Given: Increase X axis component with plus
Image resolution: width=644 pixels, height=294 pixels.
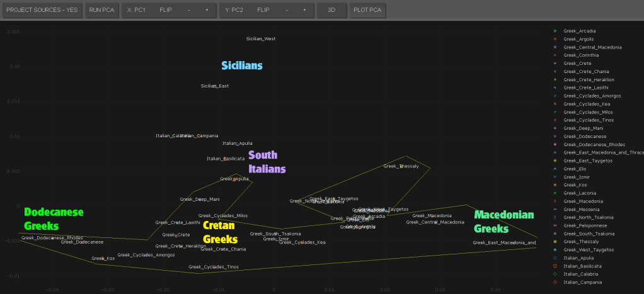Looking at the screenshot, I should tap(206, 10).
